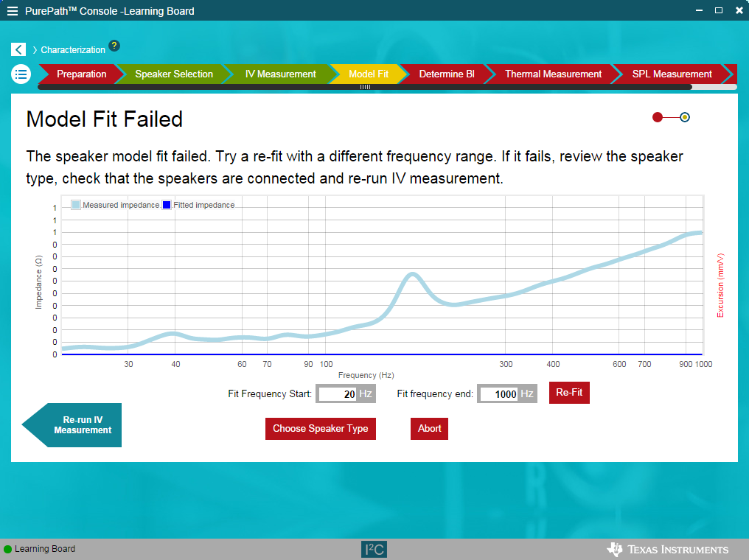Click the Model Fit Failed heading
The image size is (749, 560).
[x=104, y=119]
